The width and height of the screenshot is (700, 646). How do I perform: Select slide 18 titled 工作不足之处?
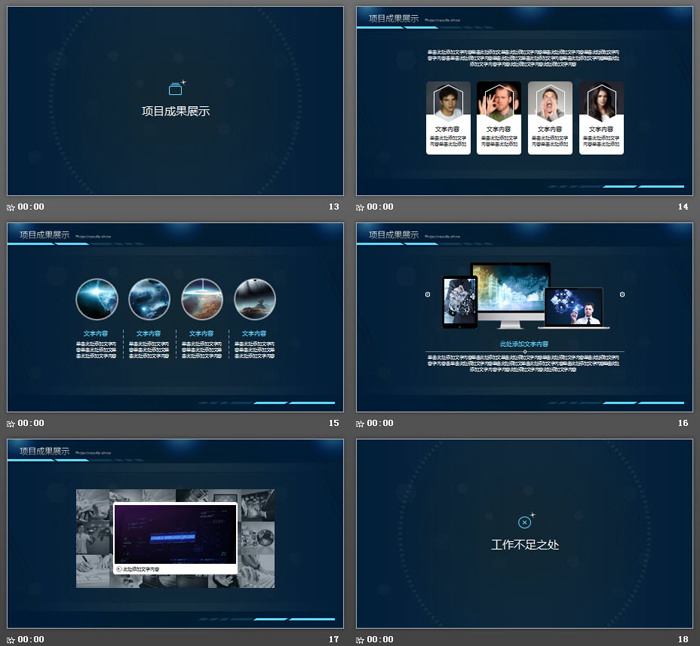click(525, 533)
